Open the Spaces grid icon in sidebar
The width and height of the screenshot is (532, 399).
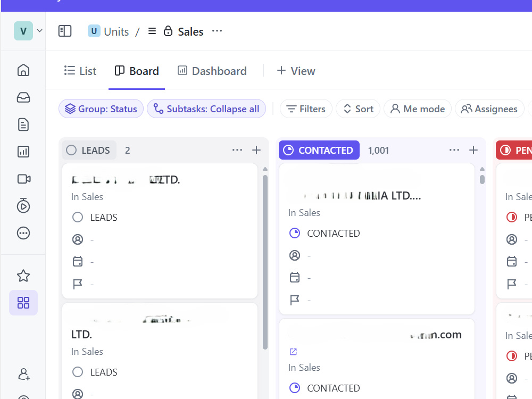[23, 303]
